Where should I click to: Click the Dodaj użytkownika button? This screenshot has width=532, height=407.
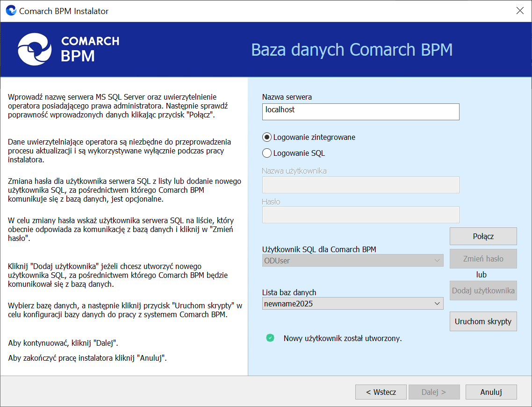pos(483,291)
